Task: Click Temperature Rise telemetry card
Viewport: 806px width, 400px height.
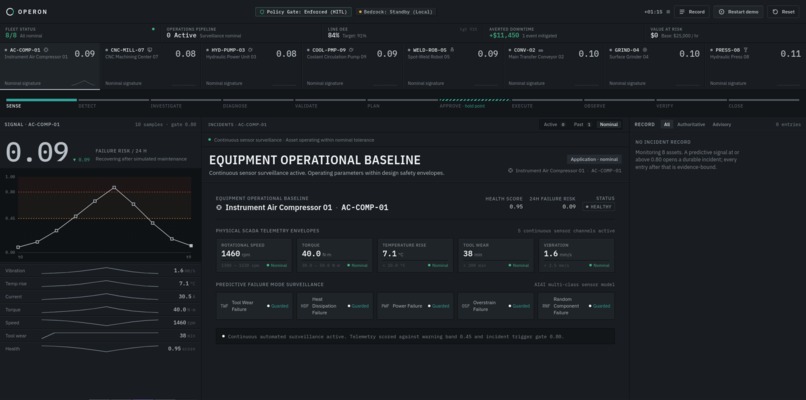Action: point(415,255)
